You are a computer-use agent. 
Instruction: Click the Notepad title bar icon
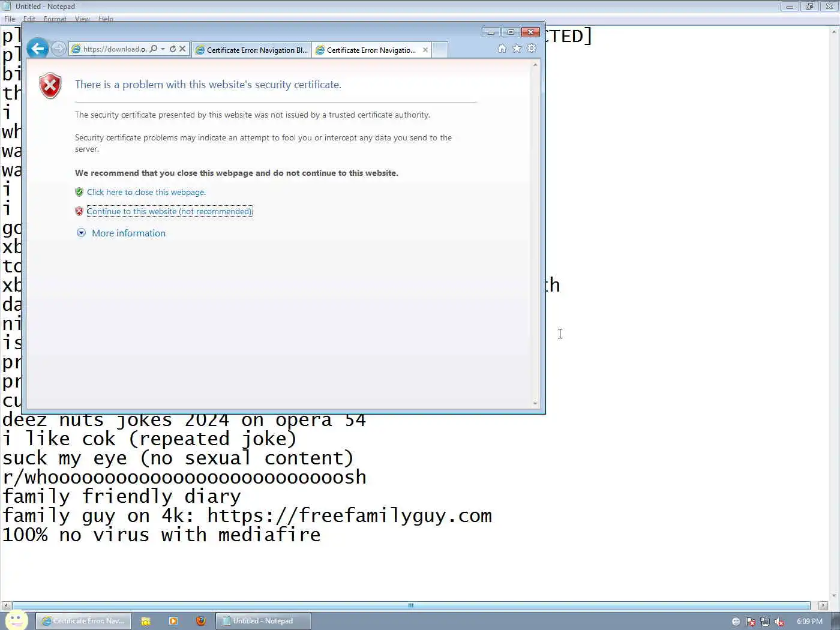point(7,7)
